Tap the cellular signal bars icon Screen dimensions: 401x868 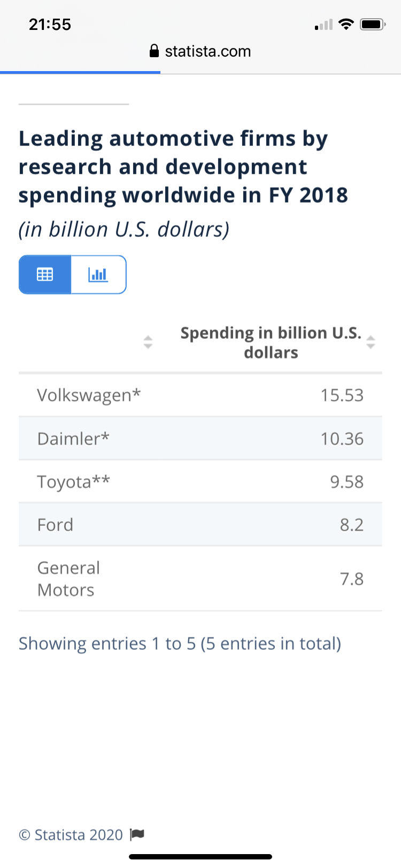(323, 25)
